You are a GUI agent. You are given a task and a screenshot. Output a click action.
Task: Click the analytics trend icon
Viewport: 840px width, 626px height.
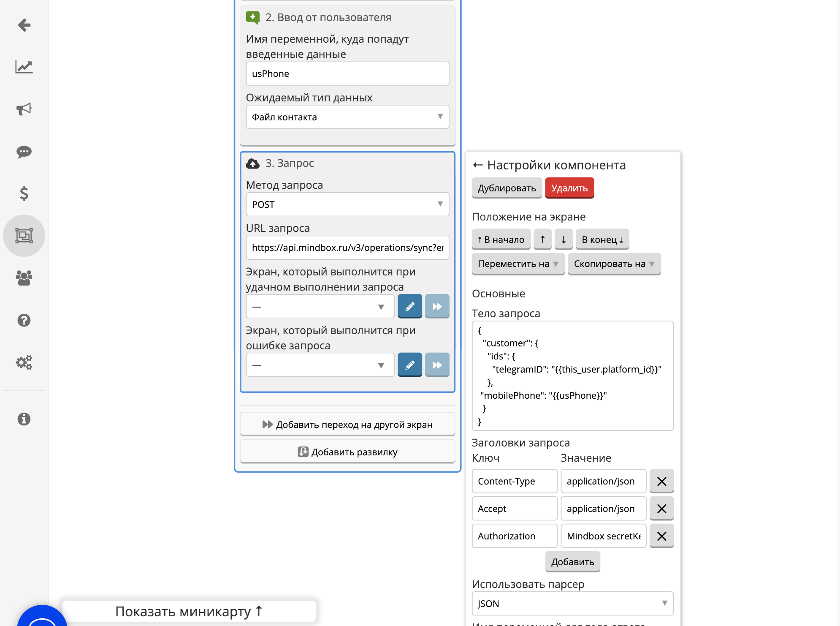coord(24,67)
